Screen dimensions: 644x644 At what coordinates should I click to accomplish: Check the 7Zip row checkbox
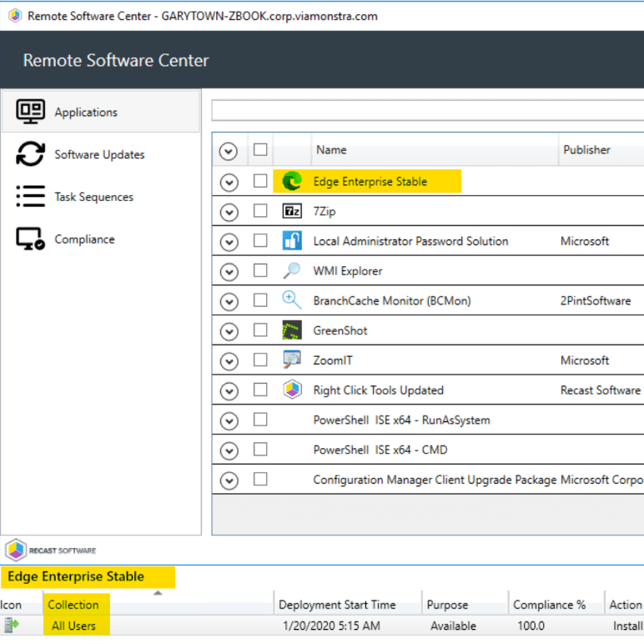tap(260, 211)
